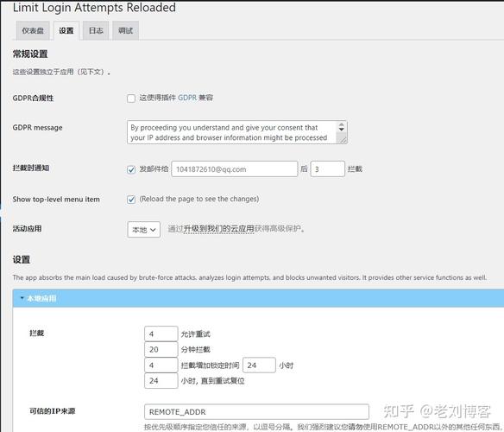Follow the GDPR link
Screen dimensions: 504x432
pos(187,98)
